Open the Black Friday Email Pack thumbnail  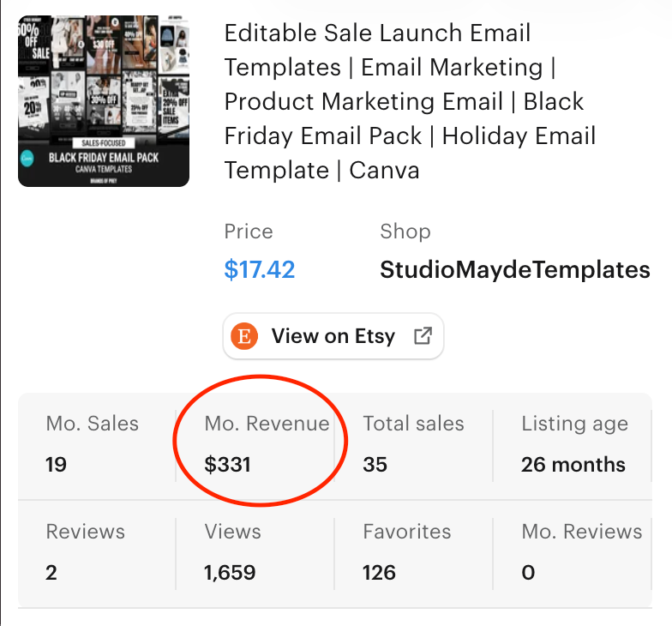tap(104, 101)
